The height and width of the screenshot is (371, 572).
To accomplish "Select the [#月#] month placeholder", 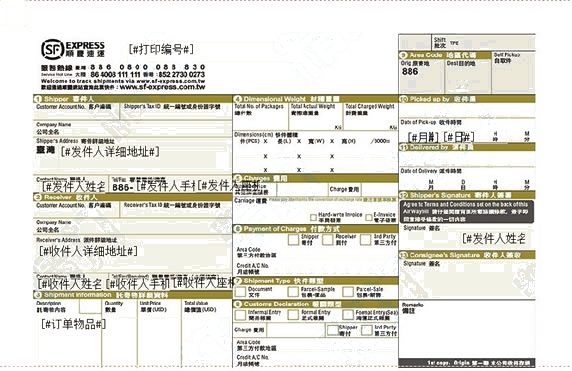I will click(423, 138).
